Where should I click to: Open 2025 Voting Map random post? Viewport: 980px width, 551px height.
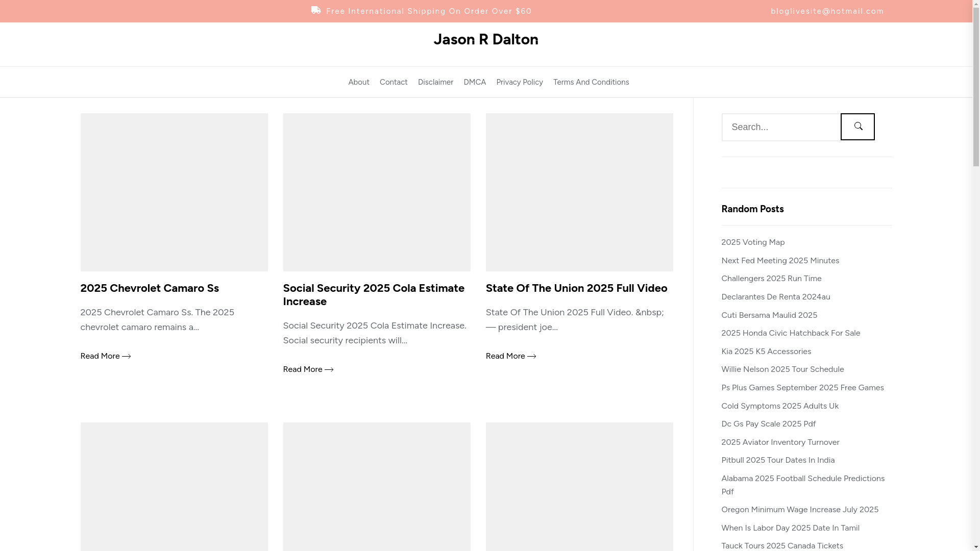tap(753, 242)
